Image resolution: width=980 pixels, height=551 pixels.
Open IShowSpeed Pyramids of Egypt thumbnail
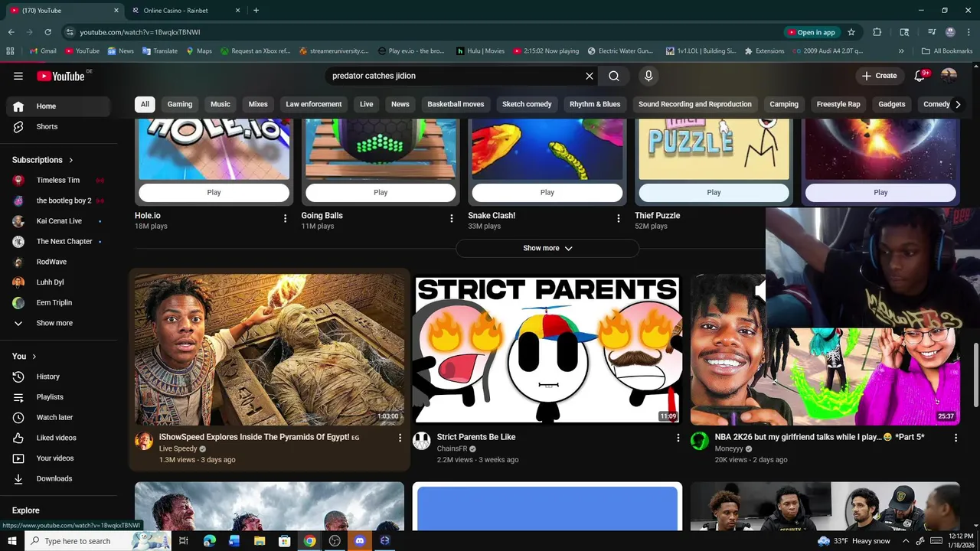coord(269,350)
